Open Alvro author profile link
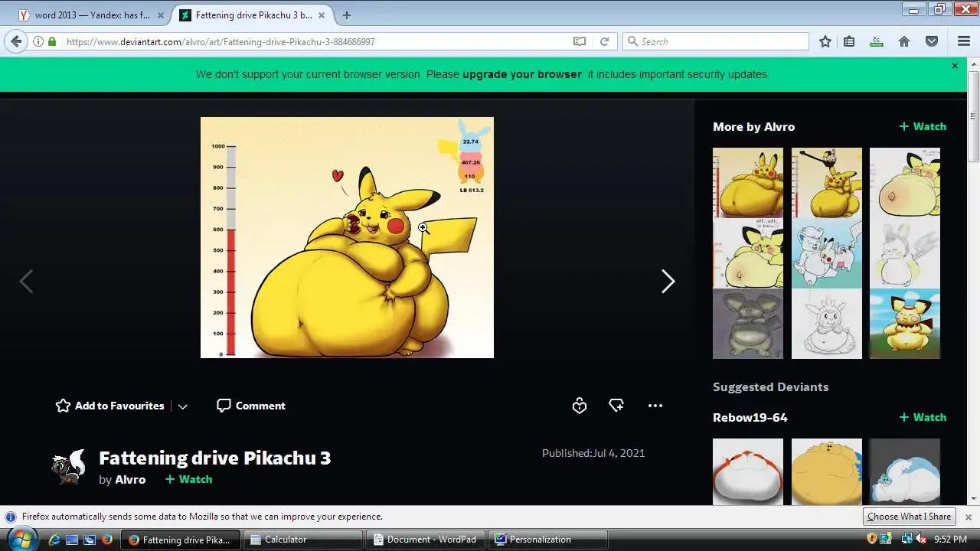The image size is (980, 551). (x=130, y=479)
